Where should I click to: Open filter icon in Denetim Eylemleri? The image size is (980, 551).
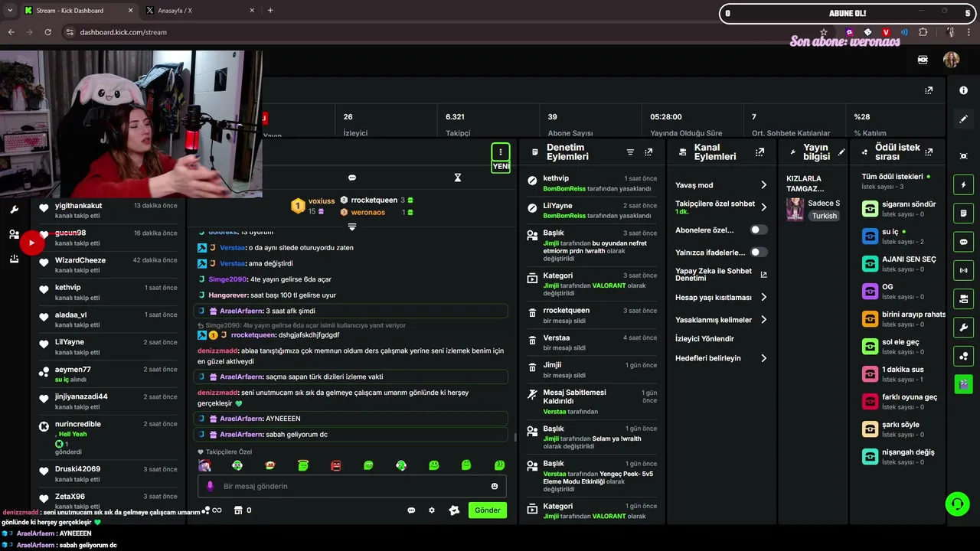point(630,152)
